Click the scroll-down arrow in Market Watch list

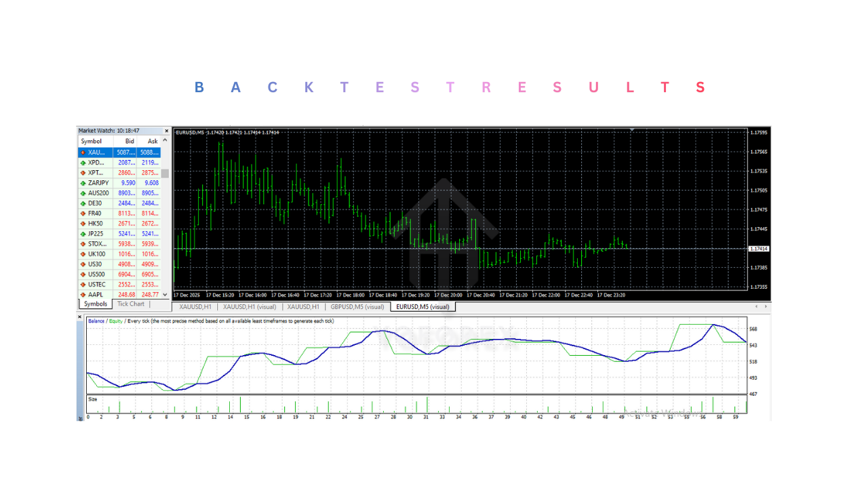pos(164,293)
